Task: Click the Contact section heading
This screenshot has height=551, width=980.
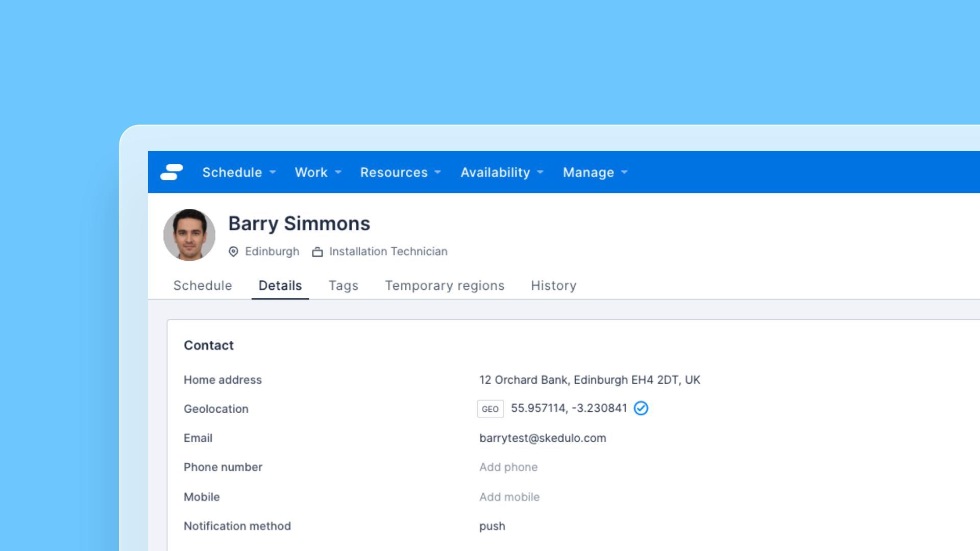Action: pos(209,345)
